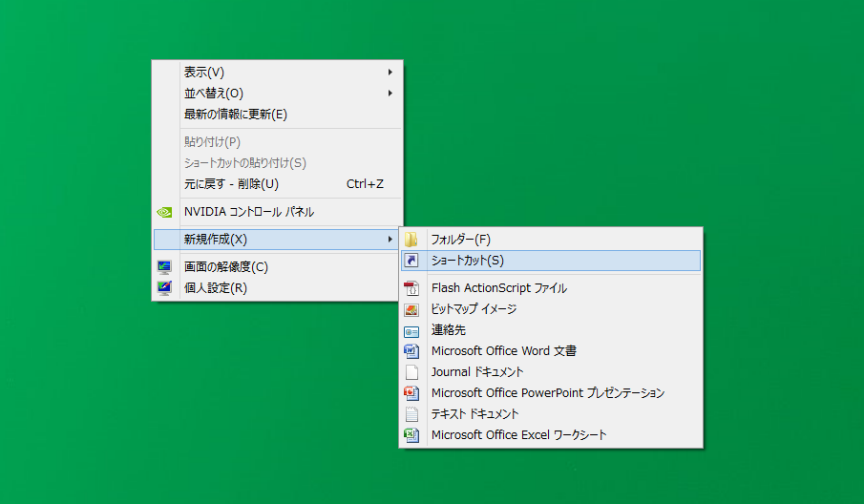Viewport: 864px width, 504px height.
Task: Open the 表示(V) menu entry
Action: (x=277, y=73)
